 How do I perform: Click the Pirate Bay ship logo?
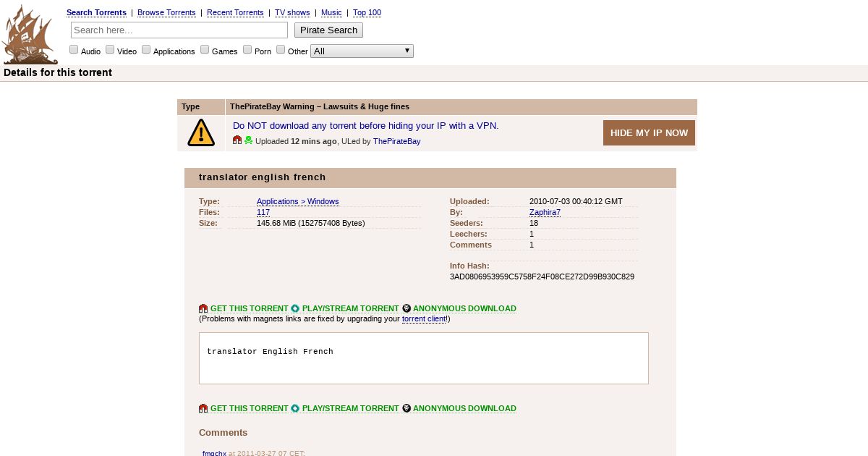pyautogui.click(x=30, y=34)
